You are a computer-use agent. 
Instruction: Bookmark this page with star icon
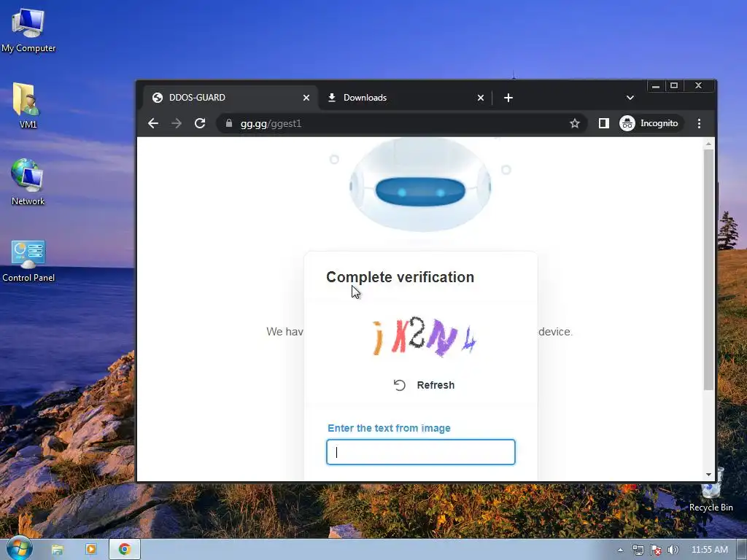click(x=575, y=123)
